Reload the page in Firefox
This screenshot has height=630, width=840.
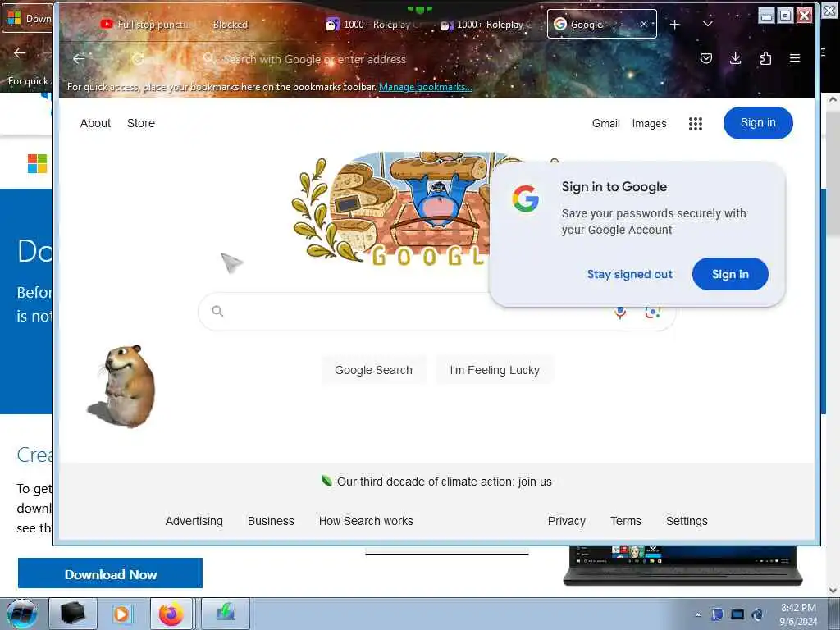[138, 59]
